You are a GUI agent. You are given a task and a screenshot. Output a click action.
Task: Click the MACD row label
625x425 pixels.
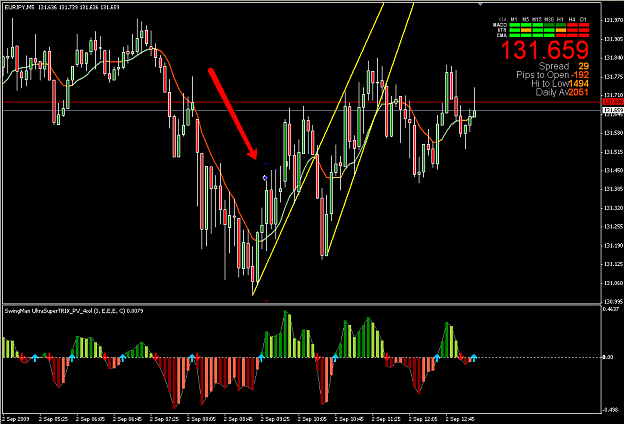coord(500,25)
